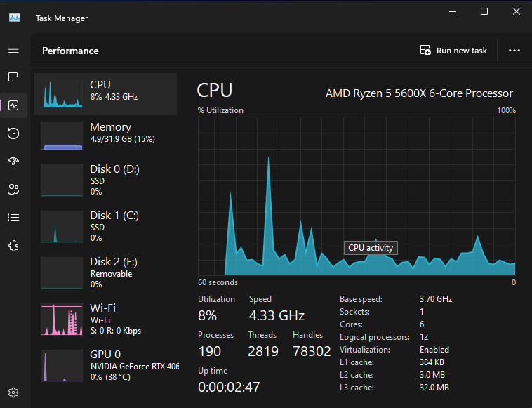Open the three-dot more options menu

[514, 51]
